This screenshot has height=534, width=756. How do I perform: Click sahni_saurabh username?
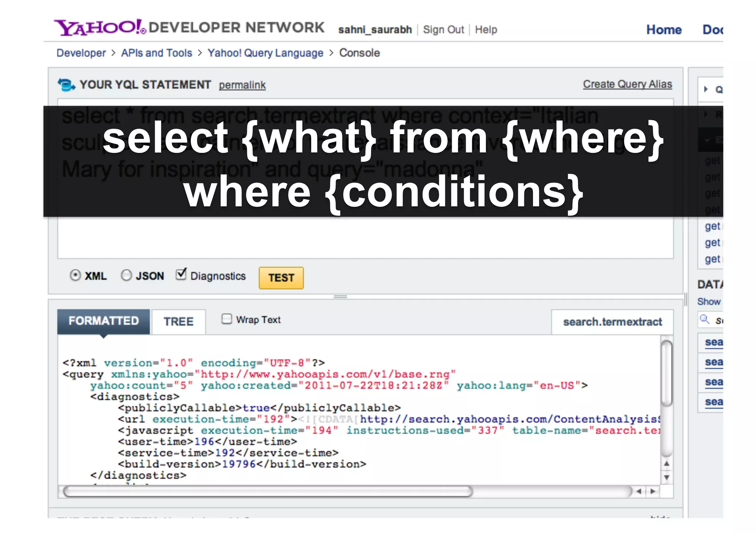pyautogui.click(x=375, y=30)
